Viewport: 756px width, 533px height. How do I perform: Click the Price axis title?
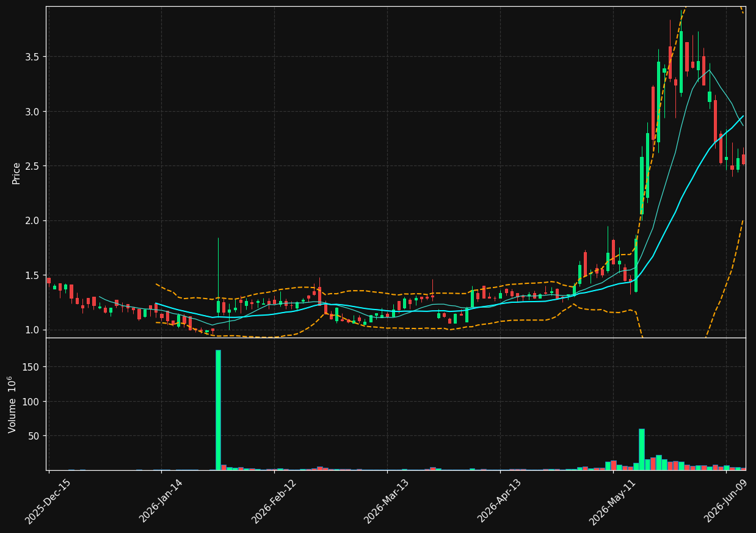click(x=16, y=173)
